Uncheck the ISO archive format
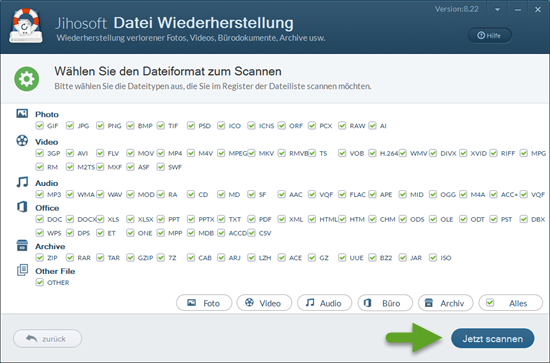Image resolution: width=550 pixels, height=363 pixels. pos(433,258)
